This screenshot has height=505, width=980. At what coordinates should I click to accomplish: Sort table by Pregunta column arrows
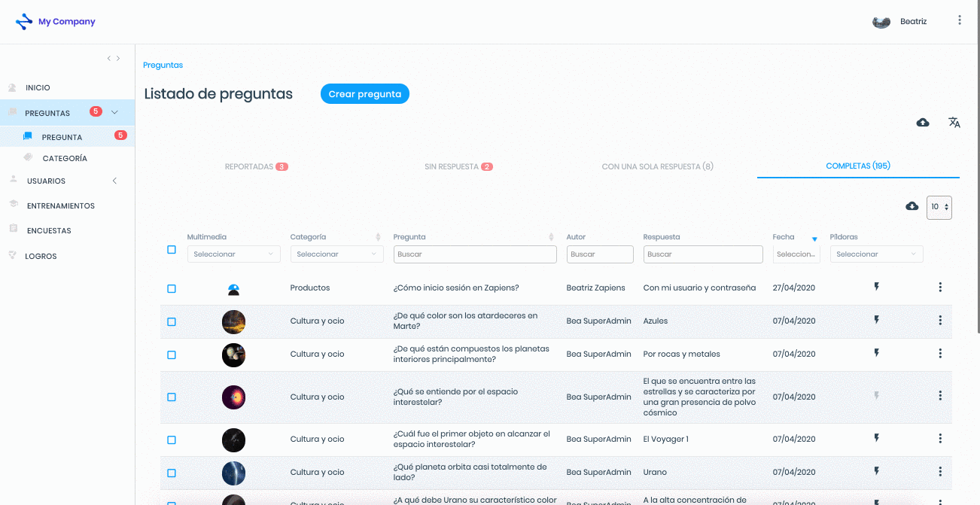pos(551,237)
